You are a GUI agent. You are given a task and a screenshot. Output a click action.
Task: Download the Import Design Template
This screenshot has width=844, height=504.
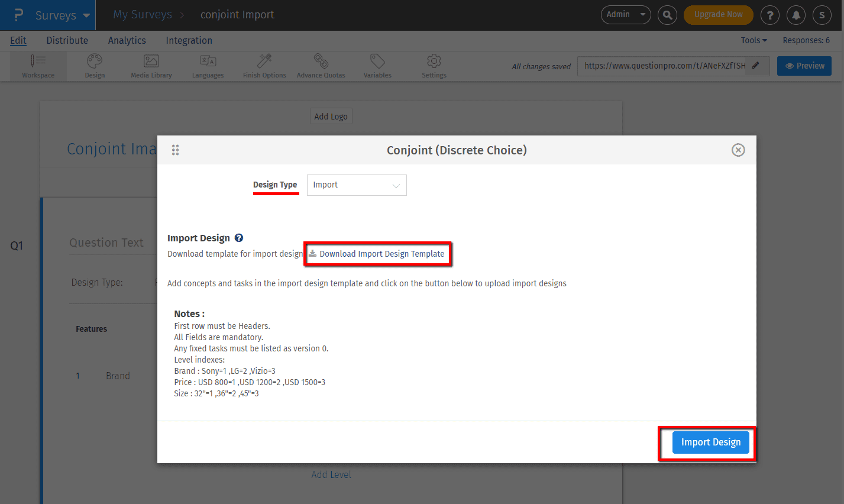coord(381,254)
